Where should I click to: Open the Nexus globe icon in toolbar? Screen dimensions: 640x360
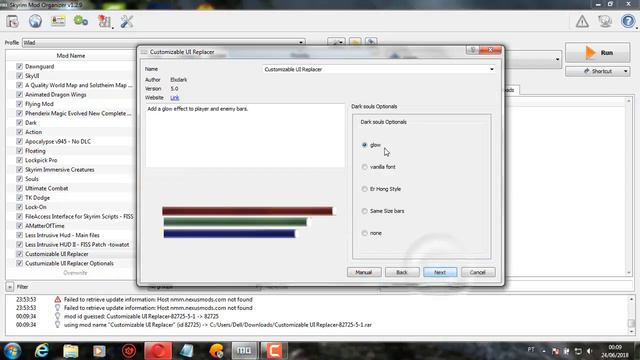click(35, 21)
